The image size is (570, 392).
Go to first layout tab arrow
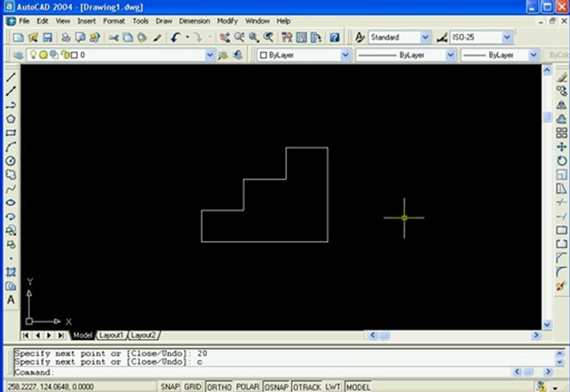pyautogui.click(x=26, y=335)
